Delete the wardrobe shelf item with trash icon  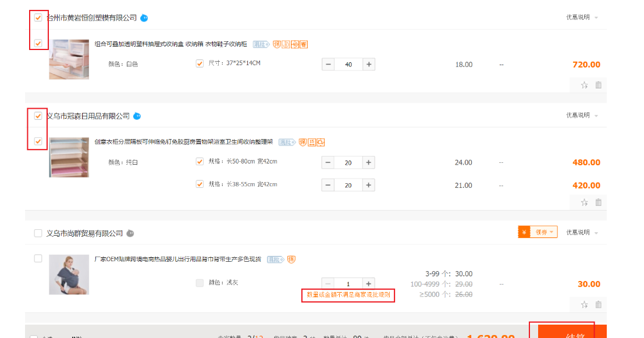(599, 202)
